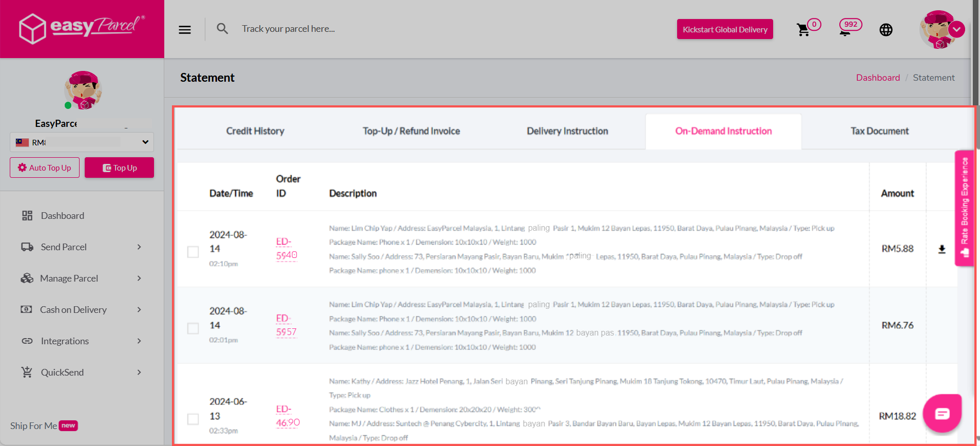Click the RM18.82 amount cell

[x=897, y=416]
